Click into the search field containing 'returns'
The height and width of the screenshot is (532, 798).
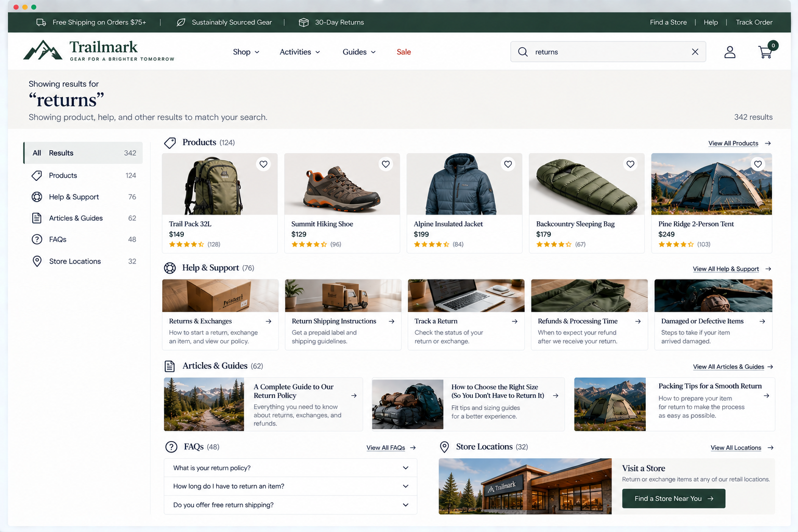click(x=608, y=52)
